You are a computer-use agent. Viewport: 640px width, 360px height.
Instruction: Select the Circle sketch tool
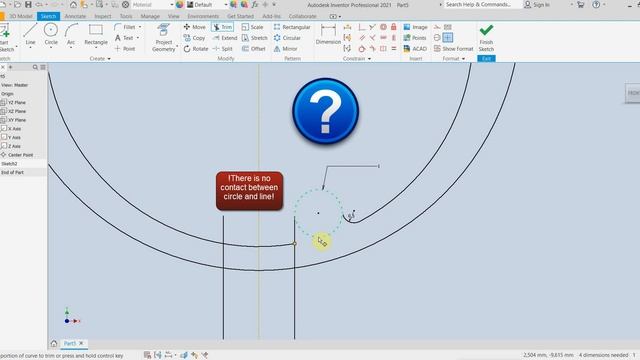tap(51, 34)
